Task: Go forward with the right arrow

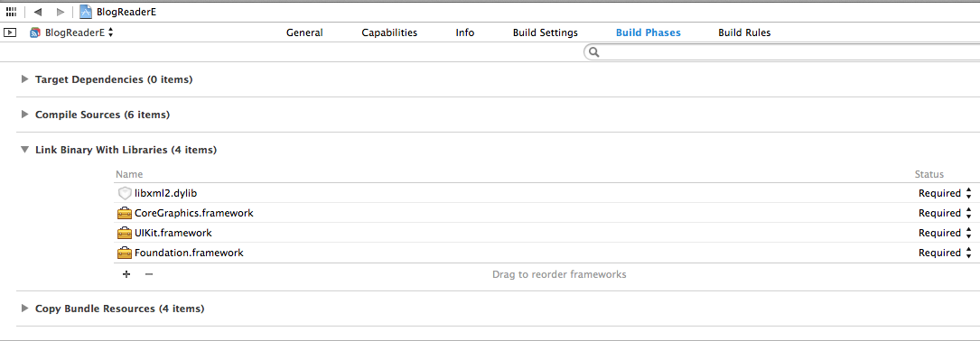Action: coord(60,12)
